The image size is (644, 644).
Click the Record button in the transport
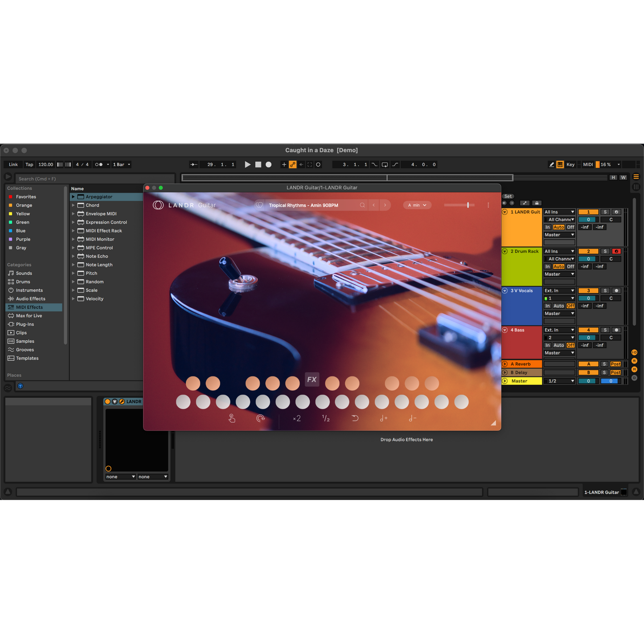coord(268,164)
